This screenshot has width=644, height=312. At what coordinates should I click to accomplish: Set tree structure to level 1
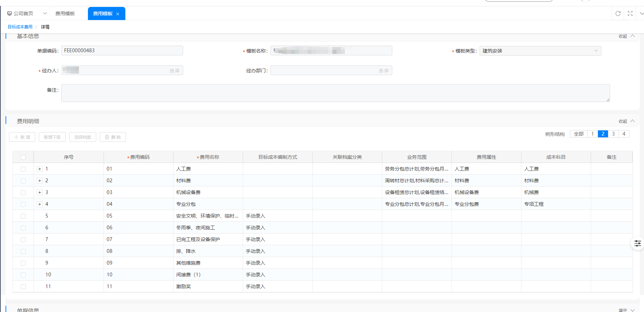click(592, 134)
